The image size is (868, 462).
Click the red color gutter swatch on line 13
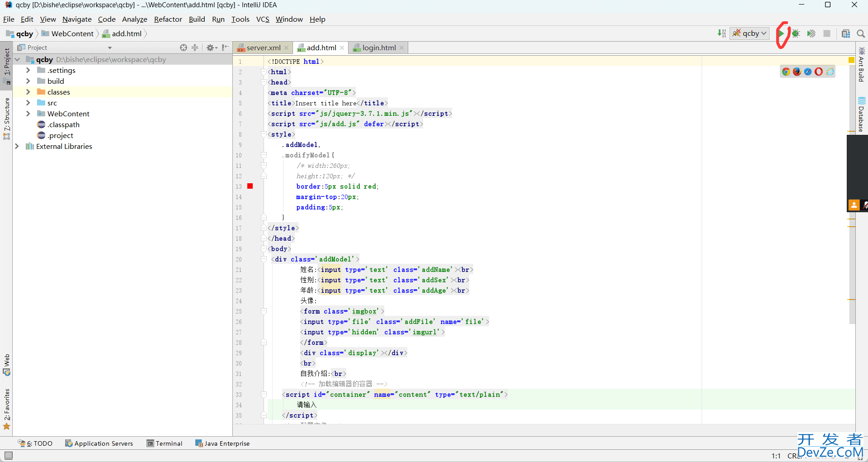(250, 186)
